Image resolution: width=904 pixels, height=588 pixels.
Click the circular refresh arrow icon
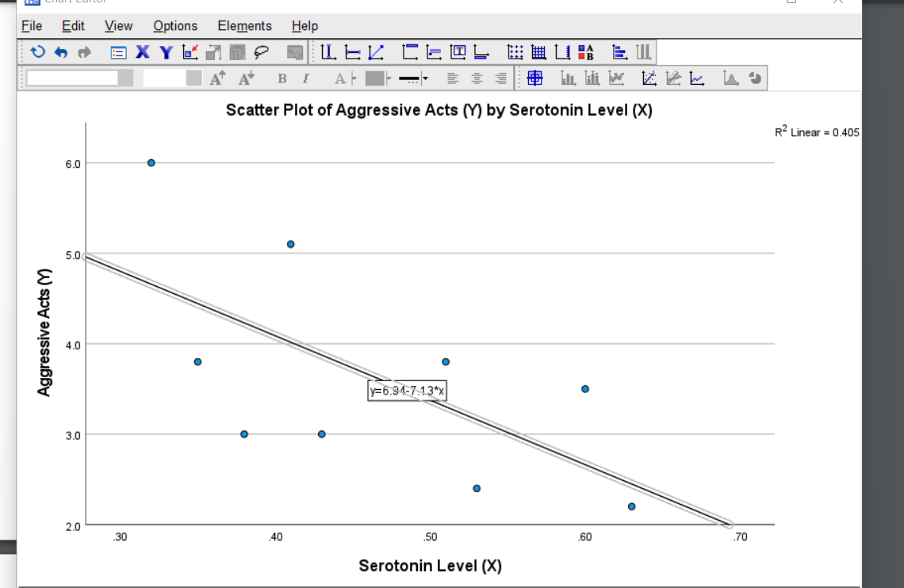tap(37, 52)
